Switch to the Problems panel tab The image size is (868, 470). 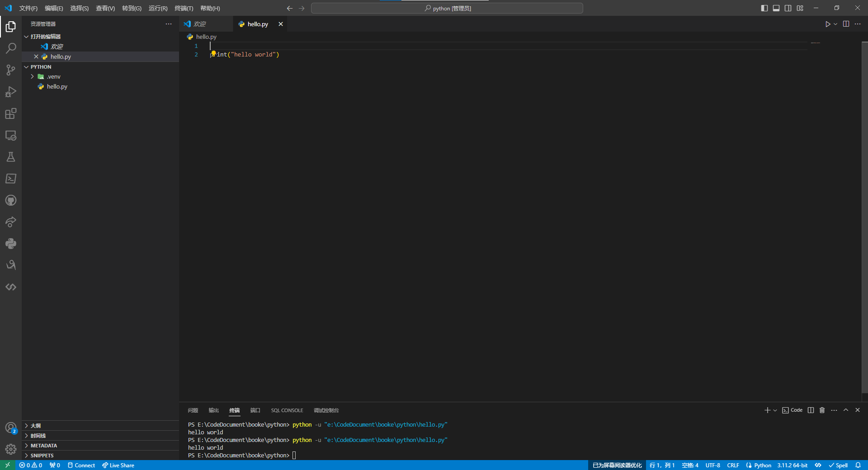tap(193, 410)
